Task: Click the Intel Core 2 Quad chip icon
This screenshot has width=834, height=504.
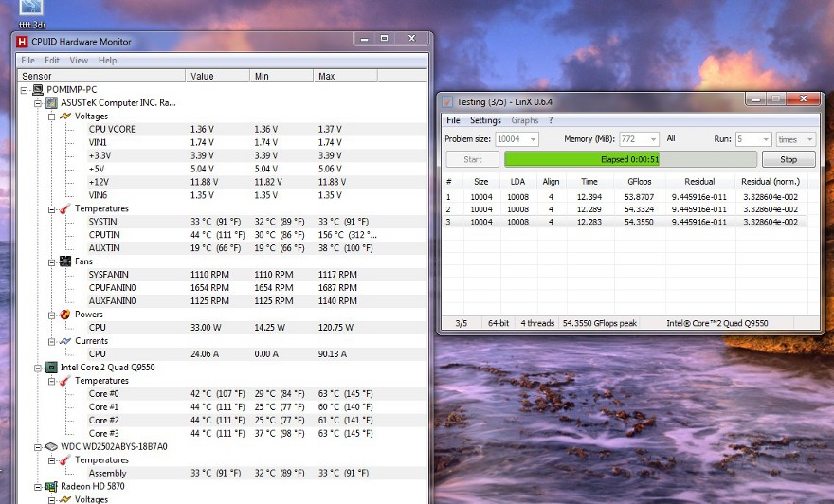Action: (x=51, y=367)
